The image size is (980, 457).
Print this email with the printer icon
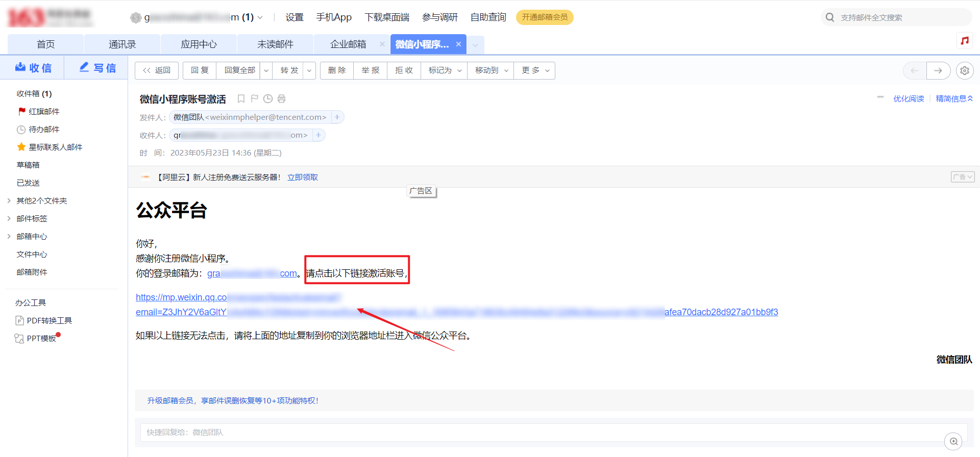281,98
